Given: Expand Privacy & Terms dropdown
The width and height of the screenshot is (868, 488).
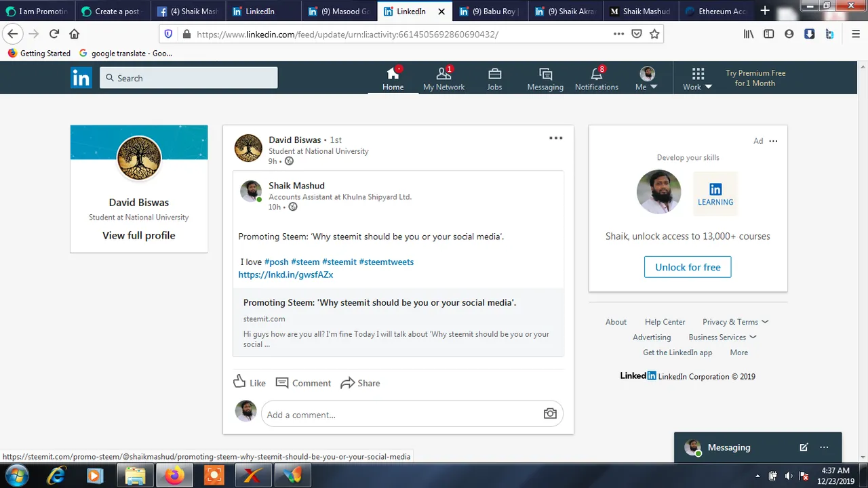Looking at the screenshot, I should (x=735, y=322).
